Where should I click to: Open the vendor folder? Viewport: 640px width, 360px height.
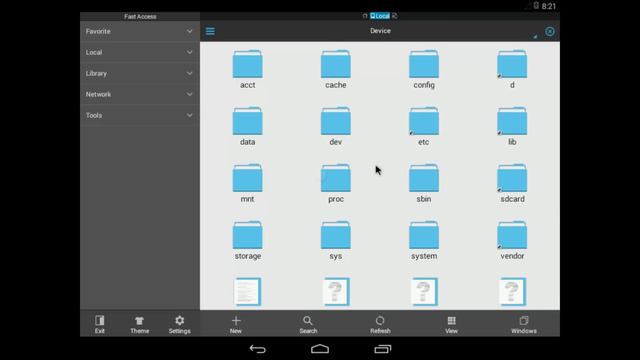pos(512,240)
